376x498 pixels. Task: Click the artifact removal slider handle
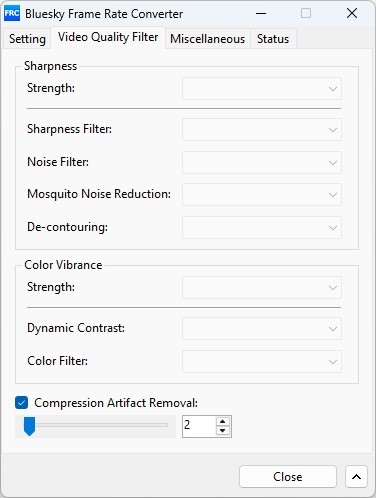coord(29,426)
